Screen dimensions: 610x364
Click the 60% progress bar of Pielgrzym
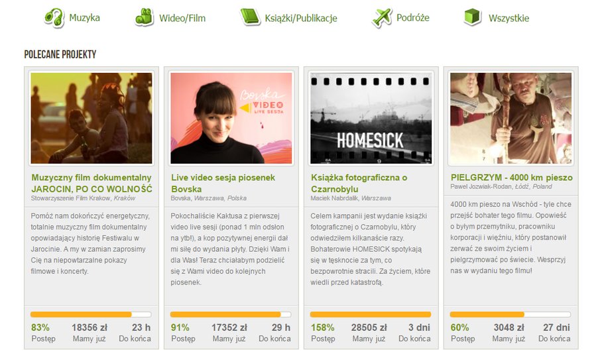[511, 314]
